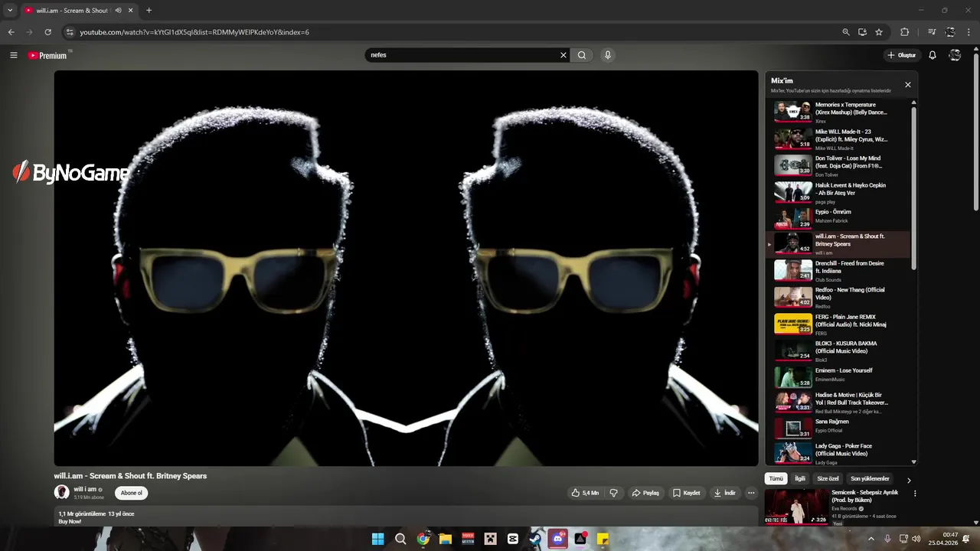The image size is (980, 551).
Task: Click the page vertical scrollbar
Action: pos(975,130)
